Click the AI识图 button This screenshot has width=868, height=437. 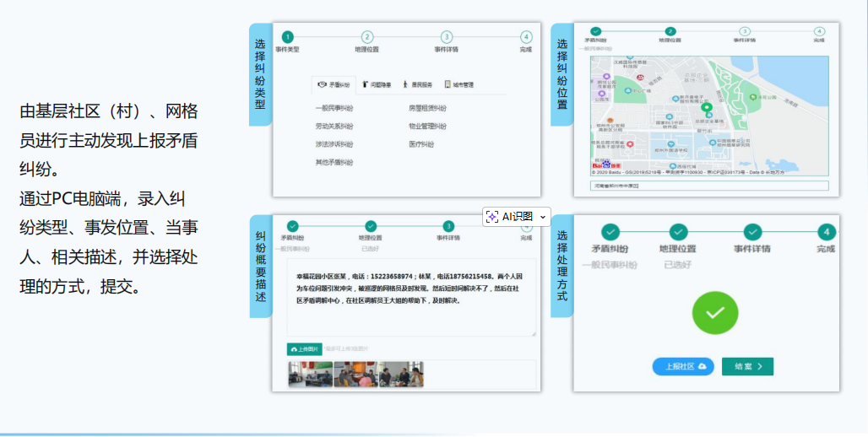tap(517, 217)
